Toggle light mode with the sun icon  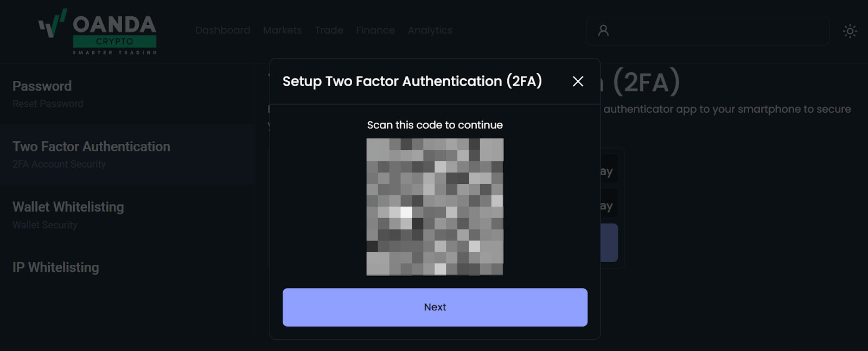click(x=850, y=31)
